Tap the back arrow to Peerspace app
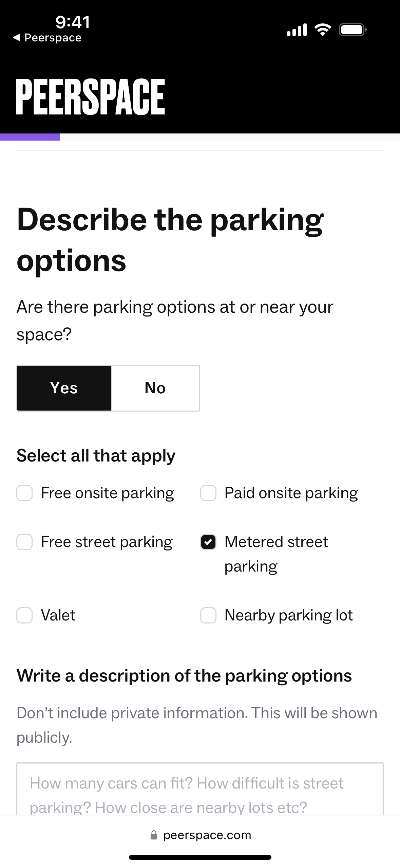This screenshot has width=400, height=868. click(17, 38)
